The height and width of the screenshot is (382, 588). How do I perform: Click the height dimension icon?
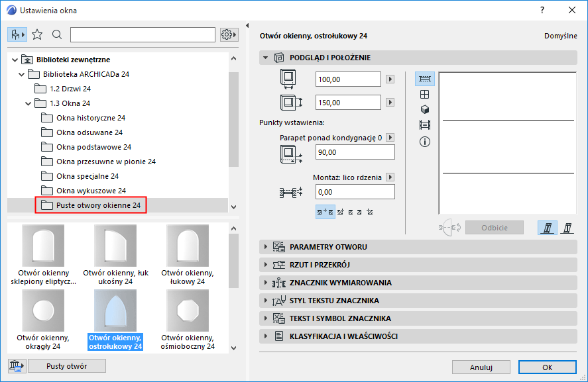point(292,102)
